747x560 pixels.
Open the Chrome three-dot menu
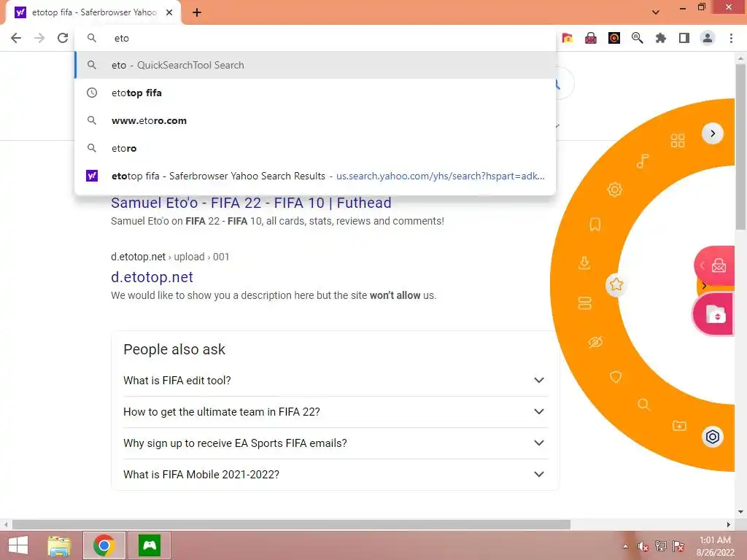[731, 38]
